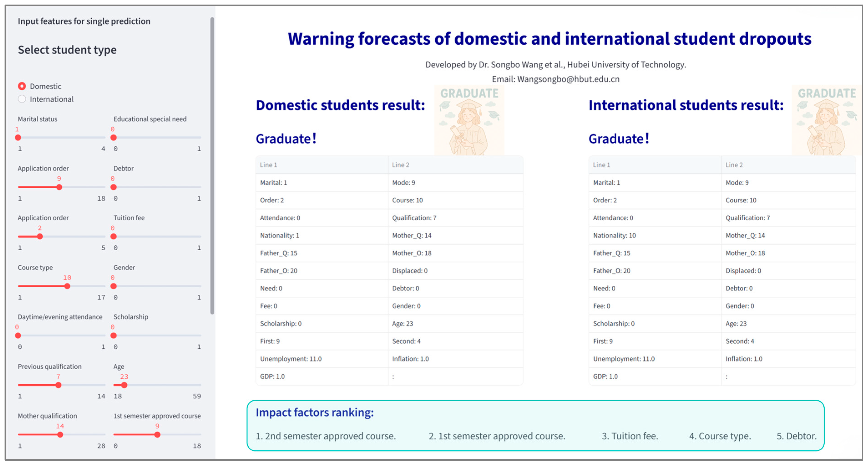Click the Tuition fee slider handle

click(114, 237)
